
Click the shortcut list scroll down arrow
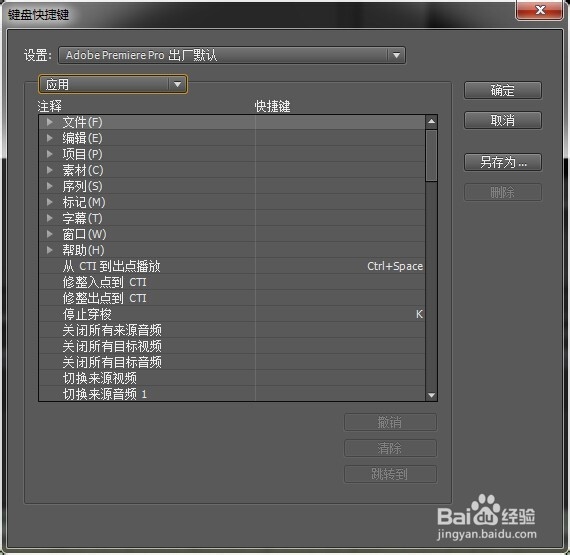point(431,395)
